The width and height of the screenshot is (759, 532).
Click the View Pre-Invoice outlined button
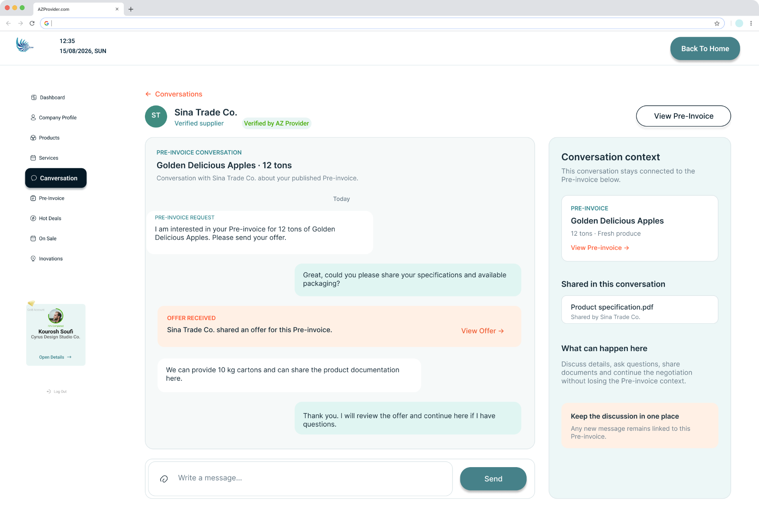[x=683, y=116]
